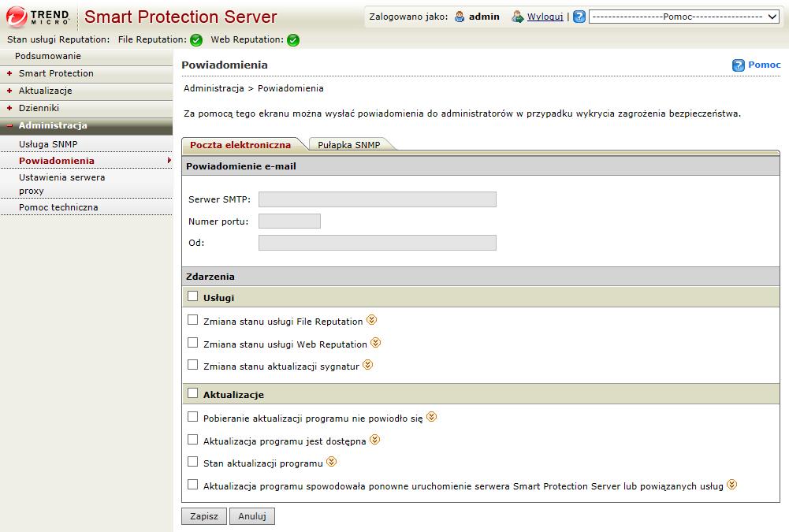The image size is (789, 532).
Task: Click the admin user icon
Action: 460,17
